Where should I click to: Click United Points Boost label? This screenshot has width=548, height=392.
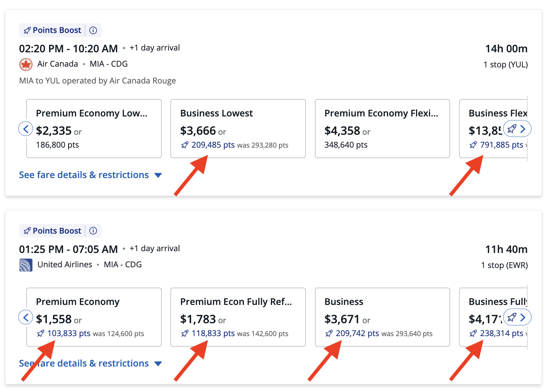(57, 231)
